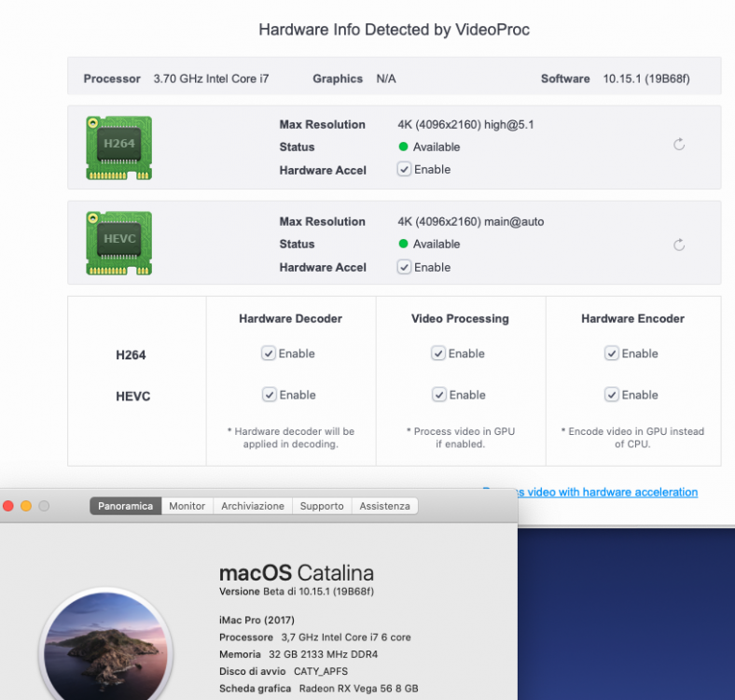The height and width of the screenshot is (700, 735).
Task: Open the Archiviazione tab
Action: coord(253,506)
